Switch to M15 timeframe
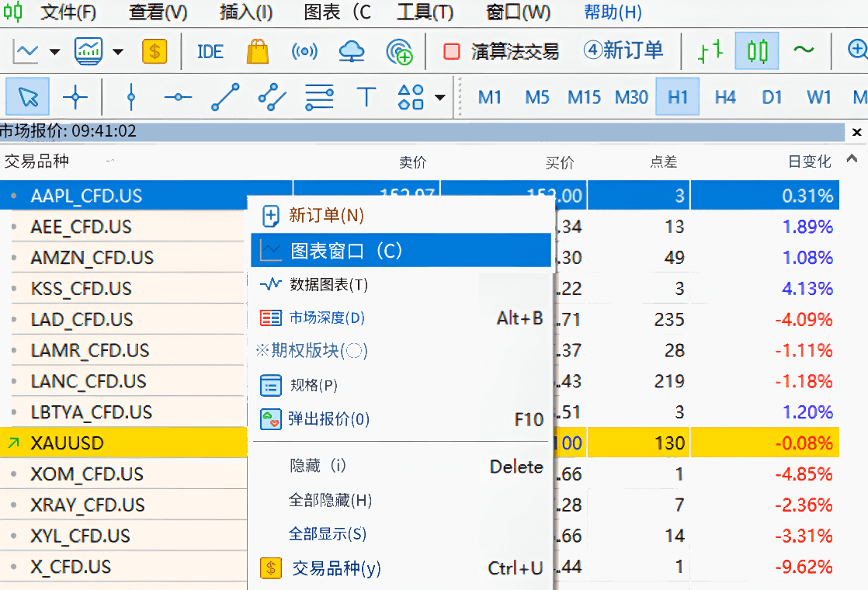This screenshot has width=868, height=590. [x=584, y=97]
